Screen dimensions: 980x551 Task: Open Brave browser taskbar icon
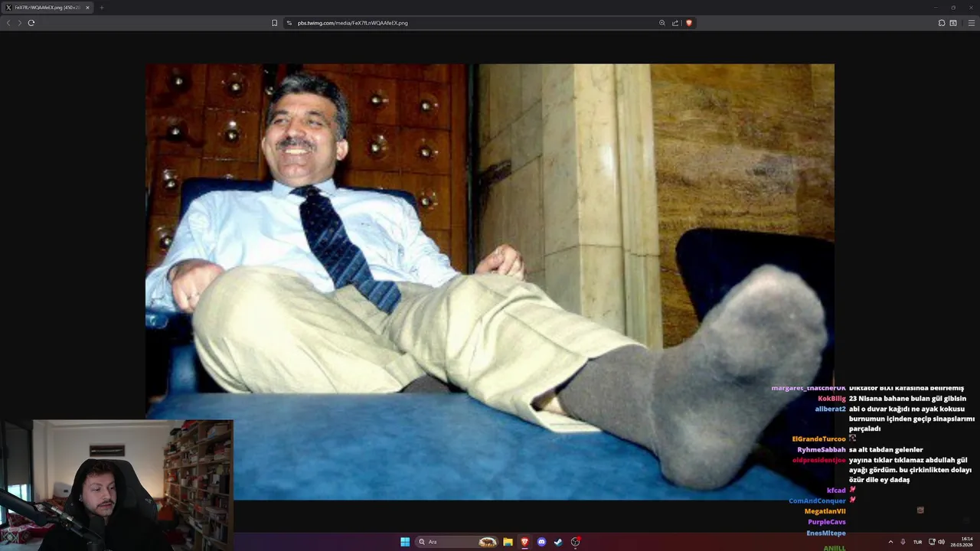point(524,542)
